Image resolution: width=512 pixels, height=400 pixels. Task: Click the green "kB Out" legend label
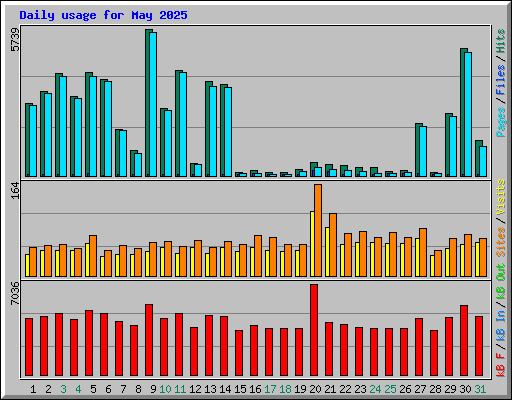(500, 282)
